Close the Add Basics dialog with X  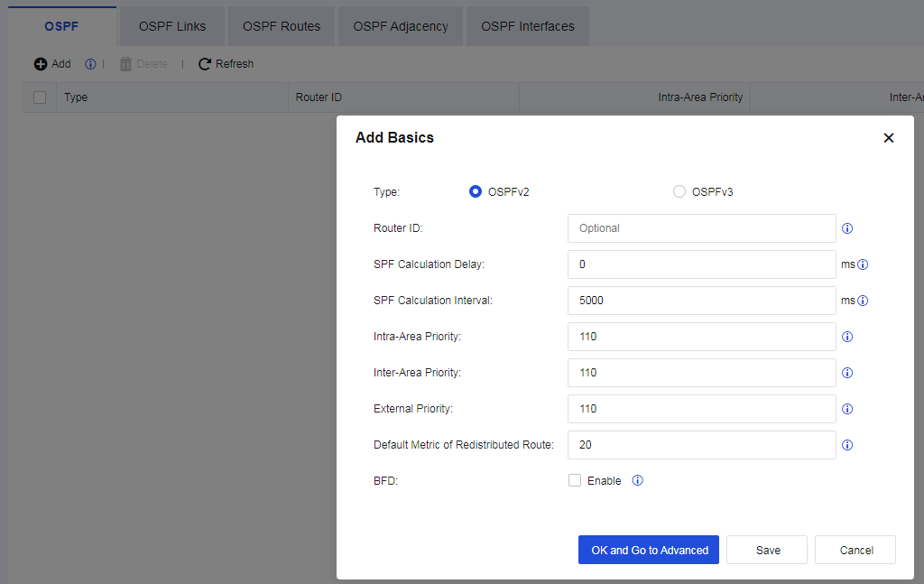coord(889,138)
